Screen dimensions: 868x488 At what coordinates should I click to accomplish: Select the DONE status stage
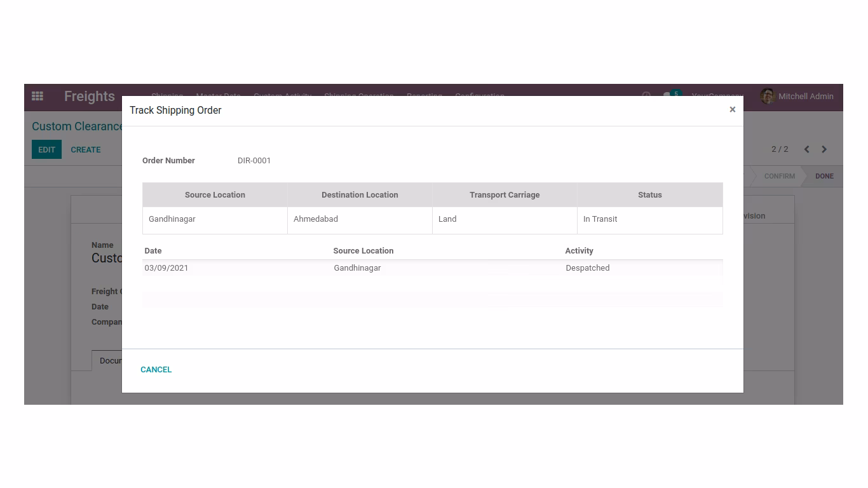[x=824, y=176]
